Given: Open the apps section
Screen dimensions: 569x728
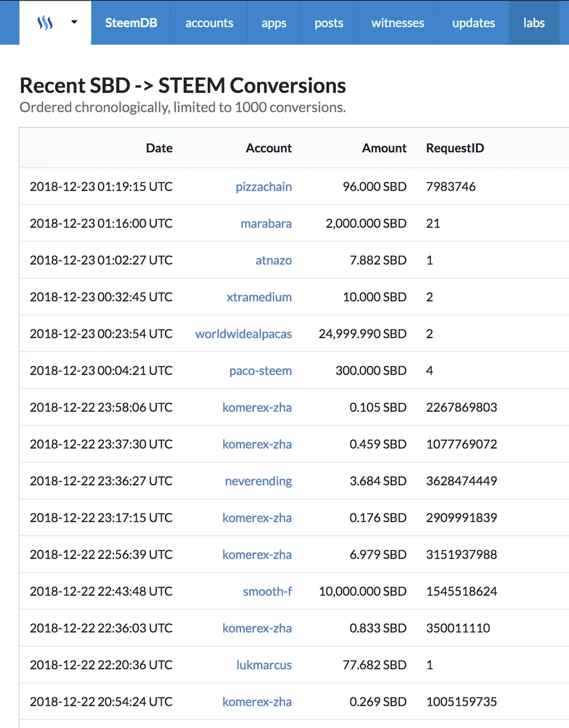Looking at the screenshot, I should click(274, 23).
